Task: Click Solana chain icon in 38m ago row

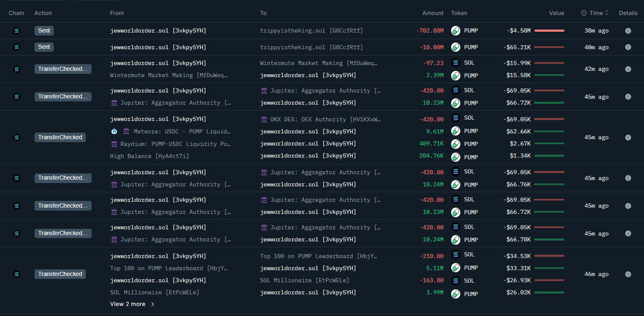Action: click(x=17, y=31)
